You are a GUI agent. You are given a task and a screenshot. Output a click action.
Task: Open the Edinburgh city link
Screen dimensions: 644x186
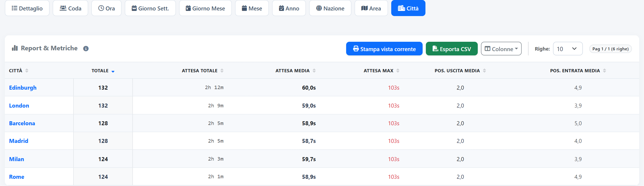pos(23,88)
